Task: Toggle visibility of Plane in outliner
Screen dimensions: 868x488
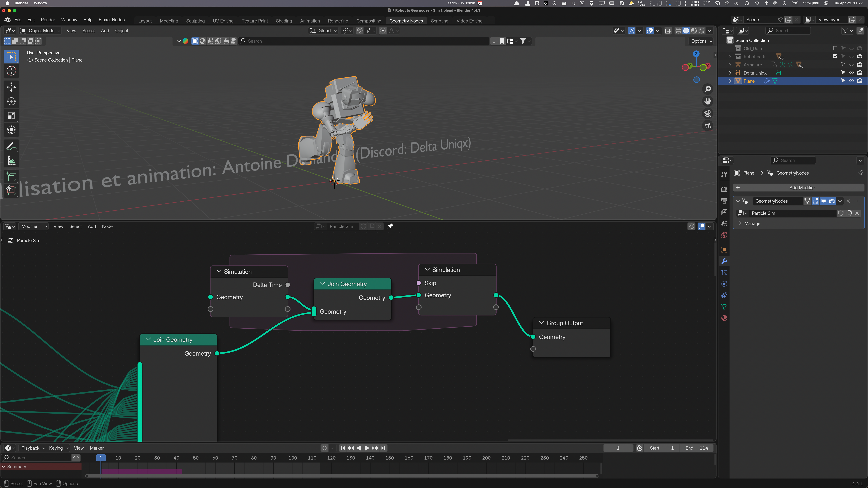Action: (851, 81)
